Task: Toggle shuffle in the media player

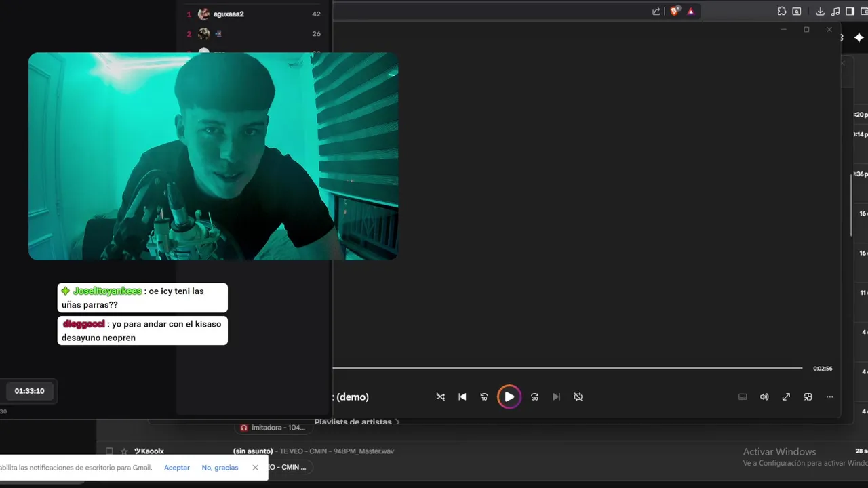Action: [x=441, y=397]
